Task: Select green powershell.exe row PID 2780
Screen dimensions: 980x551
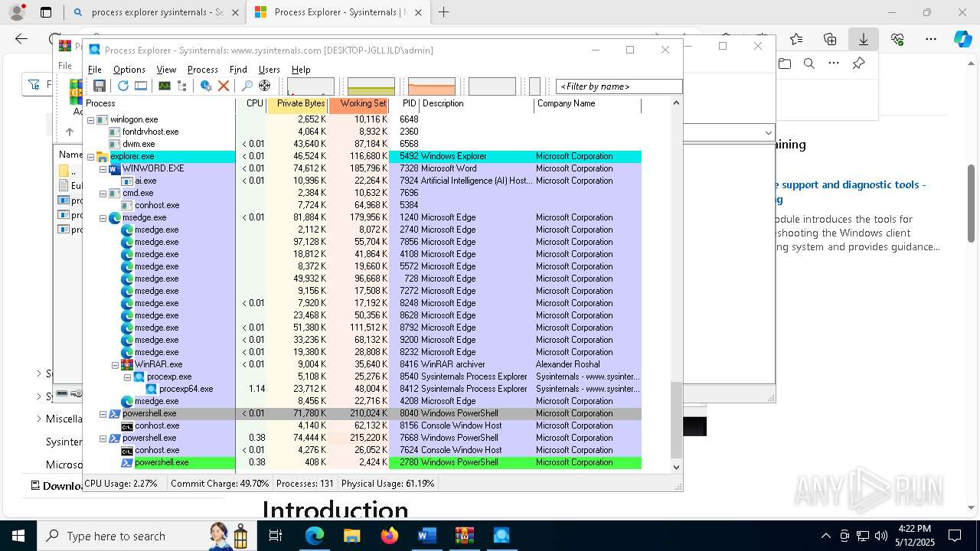Action: [x=362, y=462]
